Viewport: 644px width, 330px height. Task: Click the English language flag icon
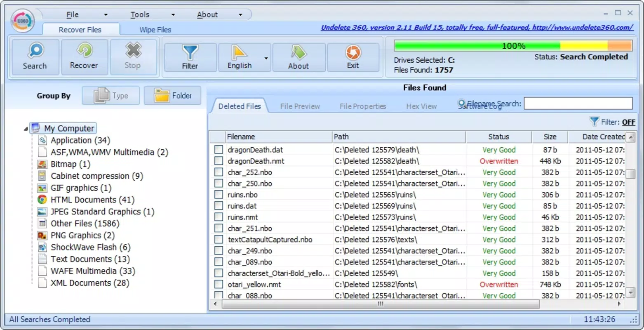239,52
